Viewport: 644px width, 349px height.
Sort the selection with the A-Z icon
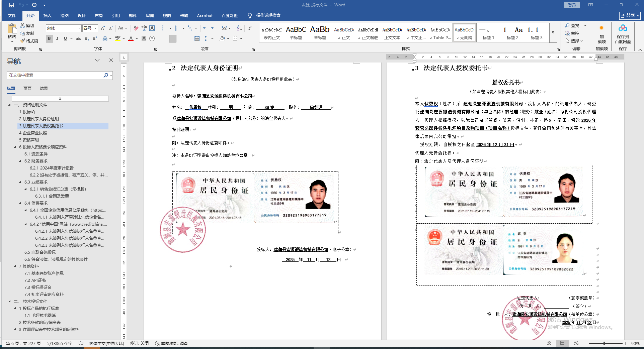point(239,28)
